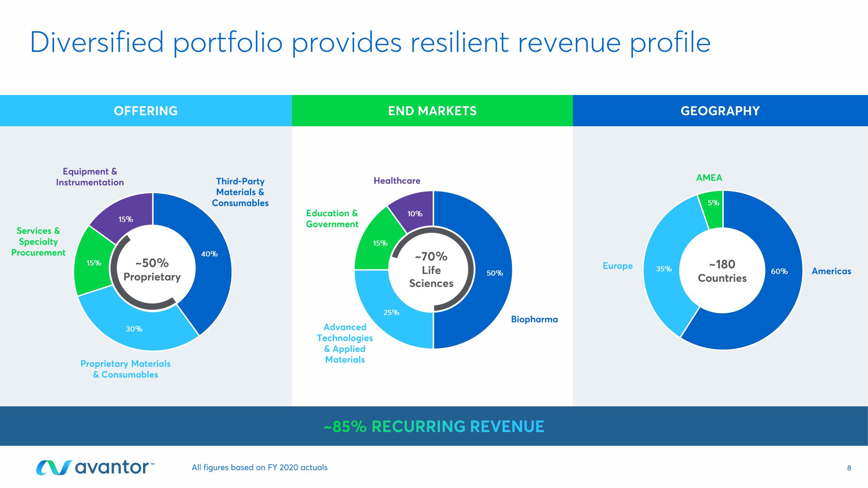Screen dimensions: 868x488
Task: Click the 'Healthcare' label
Action: (x=397, y=181)
